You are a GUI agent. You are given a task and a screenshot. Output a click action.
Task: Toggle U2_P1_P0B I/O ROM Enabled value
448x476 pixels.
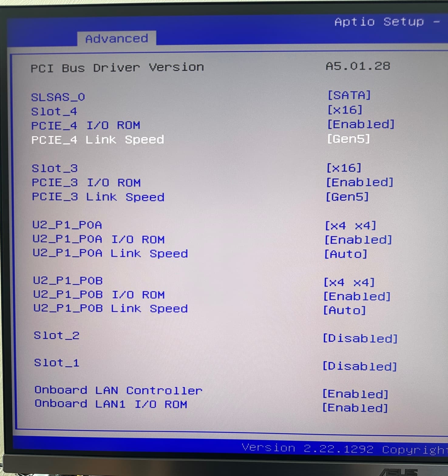point(357,296)
